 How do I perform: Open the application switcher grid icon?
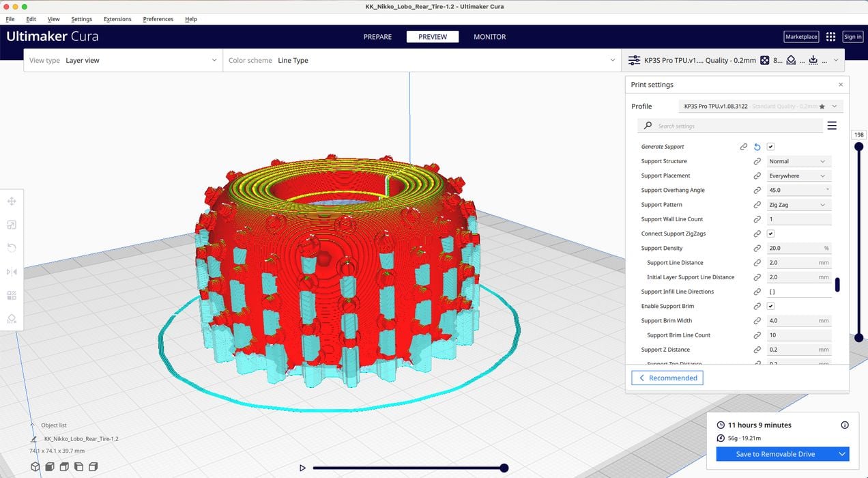pyautogui.click(x=830, y=37)
